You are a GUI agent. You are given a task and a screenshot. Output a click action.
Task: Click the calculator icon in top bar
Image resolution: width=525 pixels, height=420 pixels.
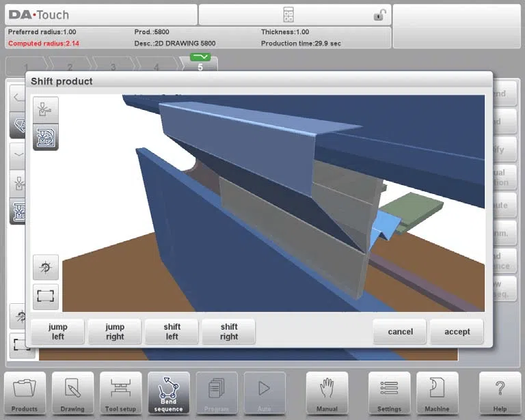(288, 15)
